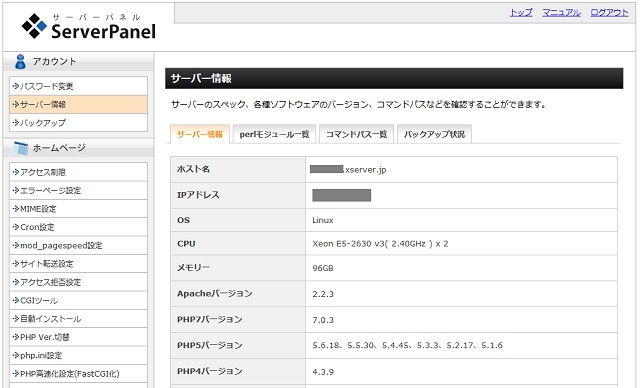Screen dimensions: 640x388
Task: Open 自動インストール menu item
Action: tap(78, 319)
